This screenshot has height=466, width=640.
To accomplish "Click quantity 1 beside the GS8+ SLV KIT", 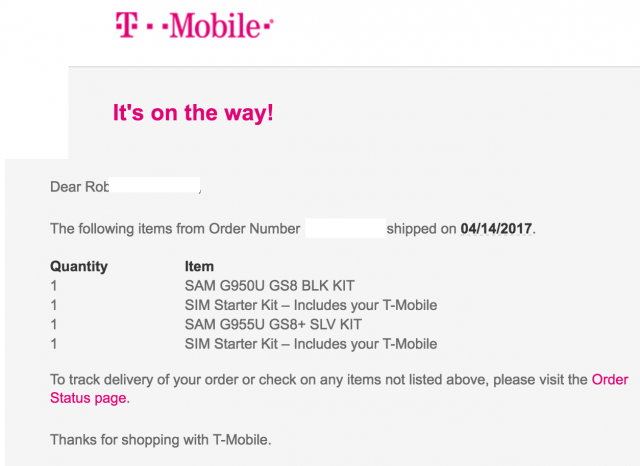I will click(53, 324).
